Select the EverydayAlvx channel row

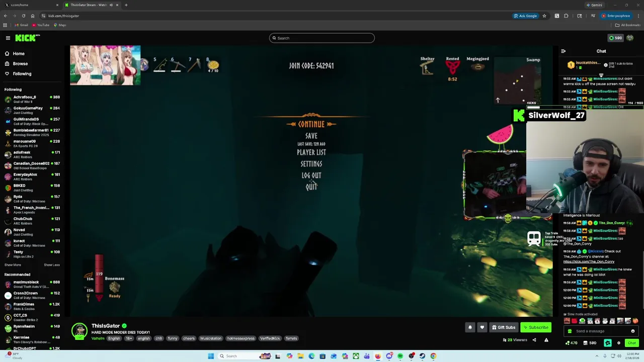tap(31, 176)
